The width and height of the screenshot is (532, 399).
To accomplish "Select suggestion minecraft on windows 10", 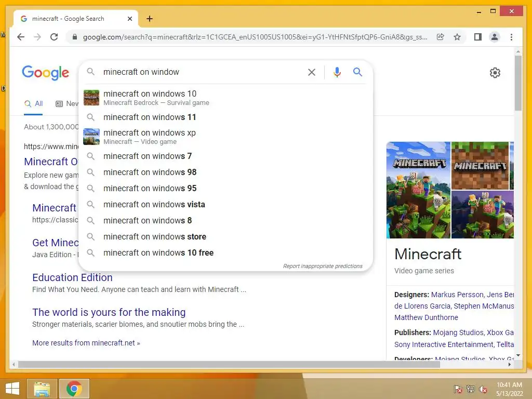I will 225,98.
